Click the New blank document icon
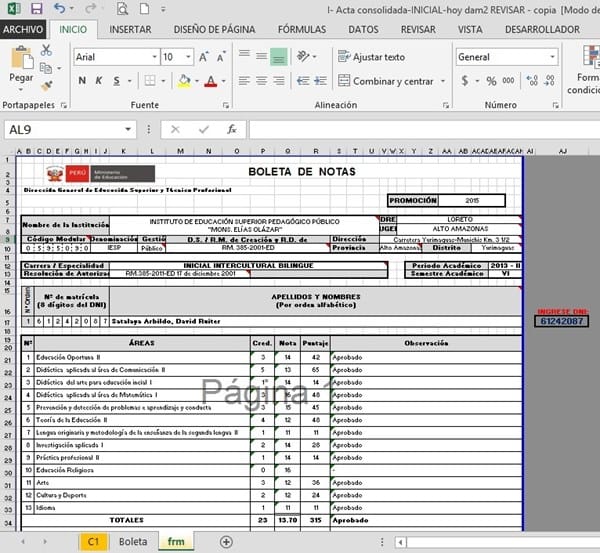 pyautogui.click(x=144, y=8)
